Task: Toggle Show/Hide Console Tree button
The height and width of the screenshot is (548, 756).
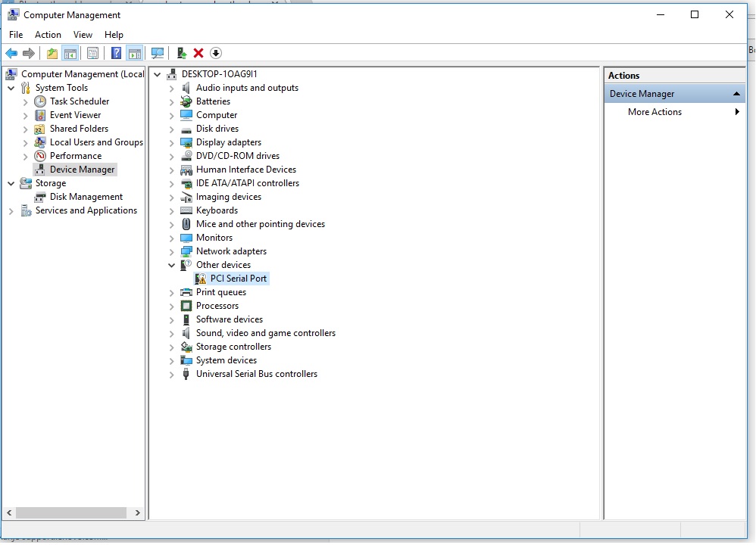Action: [70, 53]
